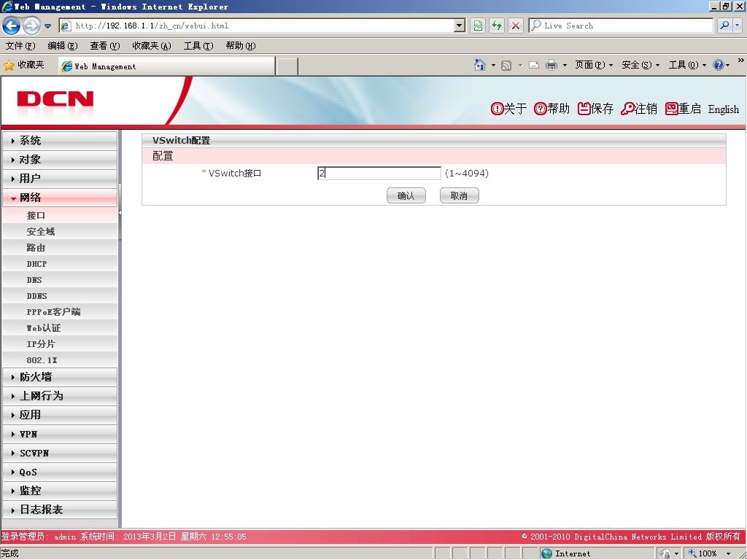Open the 收藏夹(A) menu

(x=152, y=46)
